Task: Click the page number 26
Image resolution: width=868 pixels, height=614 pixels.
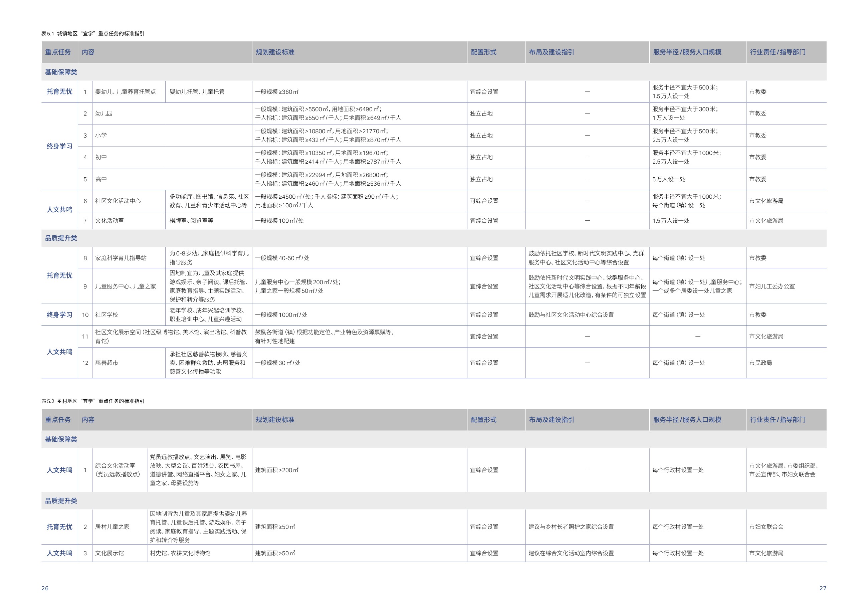Action: (x=45, y=589)
